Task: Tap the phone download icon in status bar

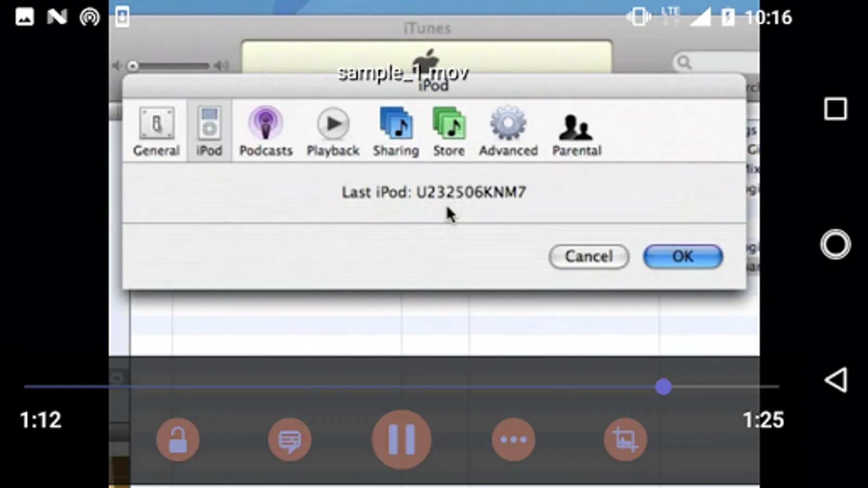Action: tap(122, 17)
